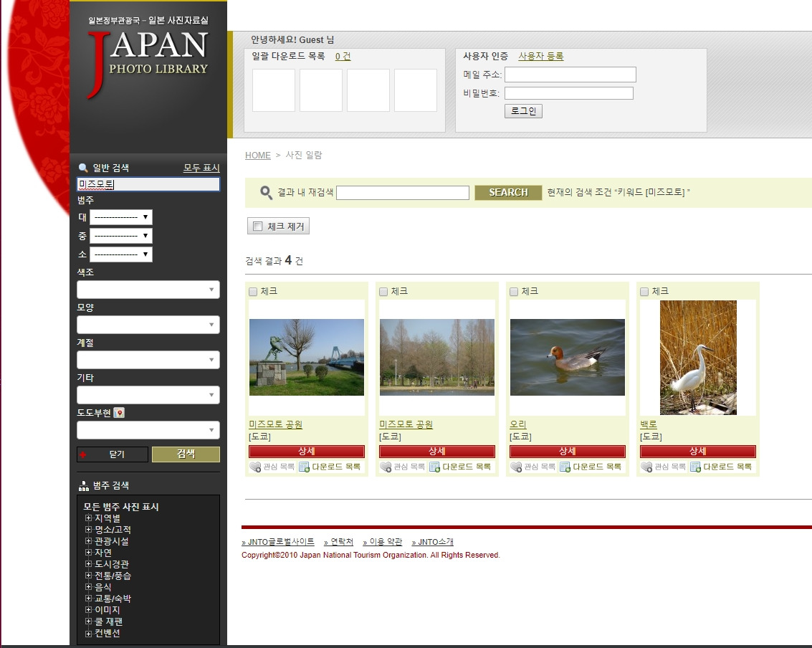The height and width of the screenshot is (648, 812).
Task: Open the 중 category dropdown
Action: point(120,236)
